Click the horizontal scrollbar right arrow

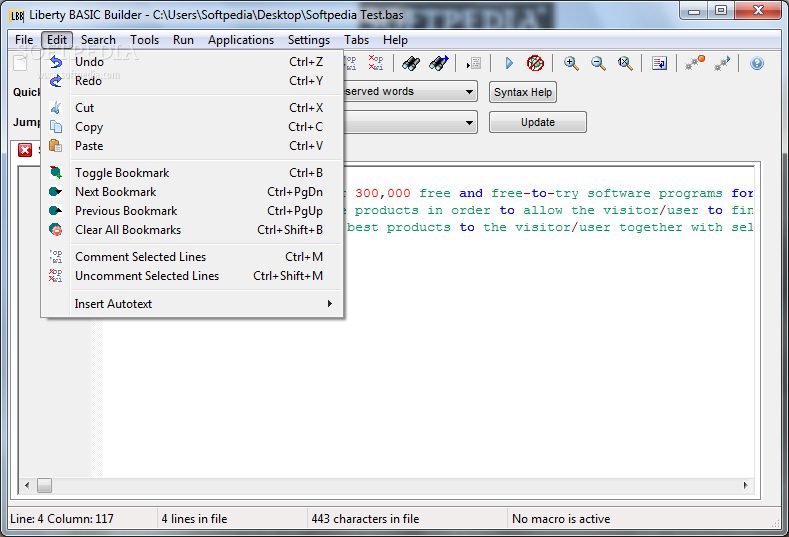click(x=746, y=486)
